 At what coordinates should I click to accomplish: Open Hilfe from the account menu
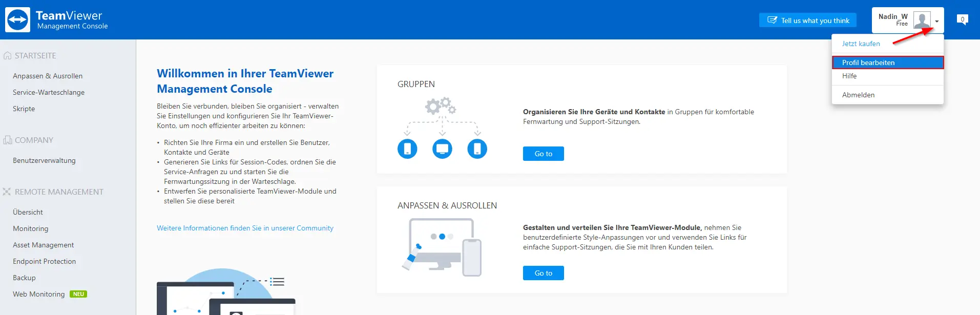tap(849, 76)
